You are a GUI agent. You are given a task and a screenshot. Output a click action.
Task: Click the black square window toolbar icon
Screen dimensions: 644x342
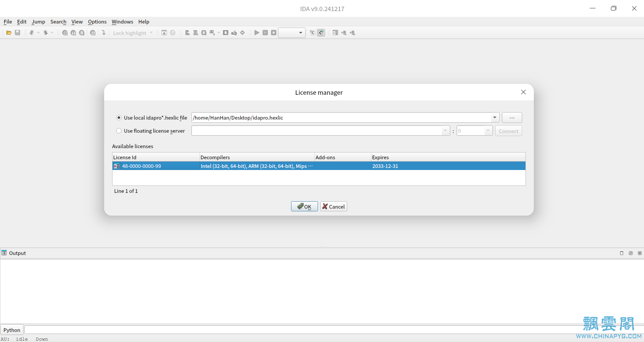[226, 33]
